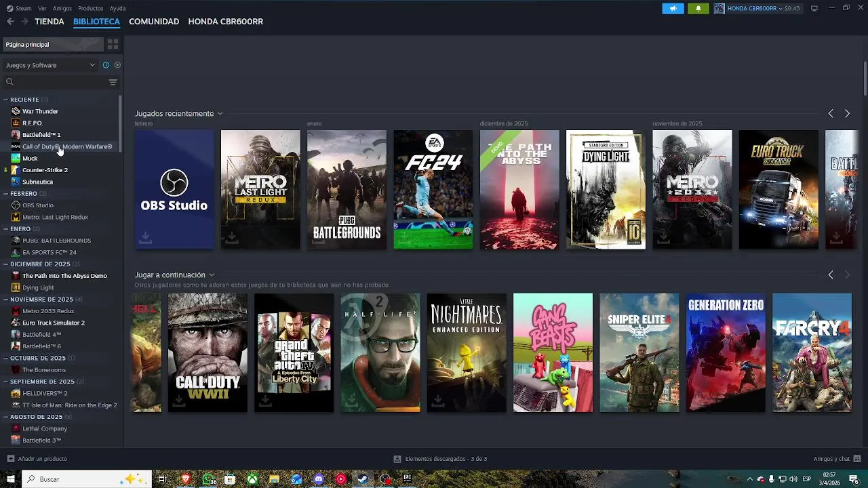The height and width of the screenshot is (488, 868).
Task: Open the Windows Start button
Action: [x=10, y=479]
